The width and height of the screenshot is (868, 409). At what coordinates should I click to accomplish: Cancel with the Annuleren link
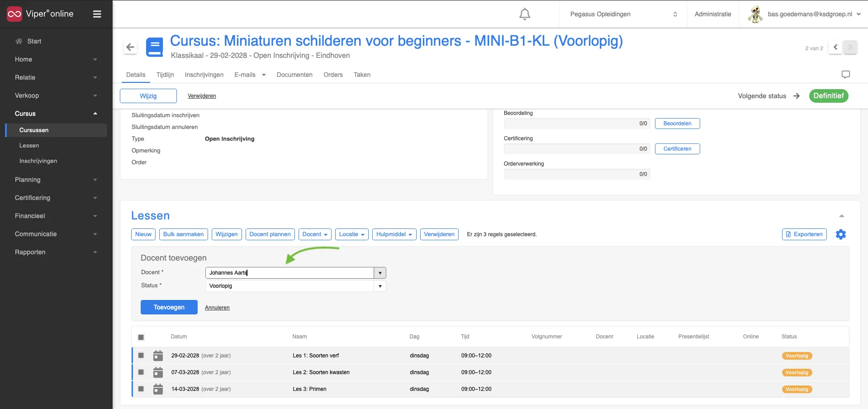tap(217, 308)
